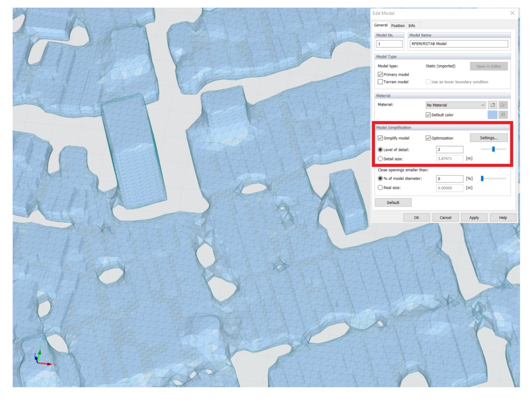Click the edit material icon

[503, 105]
